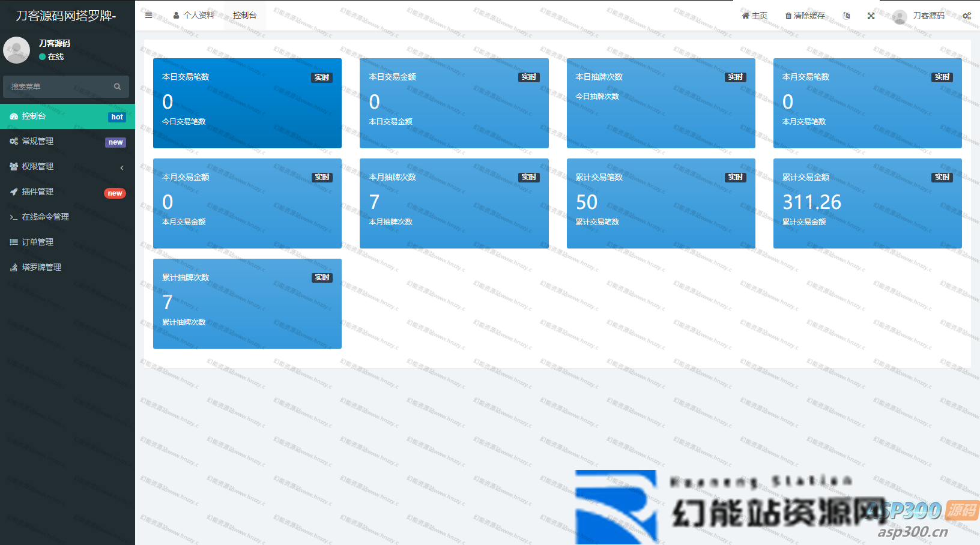Open the 刀客源码 user dropdown in header
Viewport: 980px width, 545px height.
coord(919,16)
